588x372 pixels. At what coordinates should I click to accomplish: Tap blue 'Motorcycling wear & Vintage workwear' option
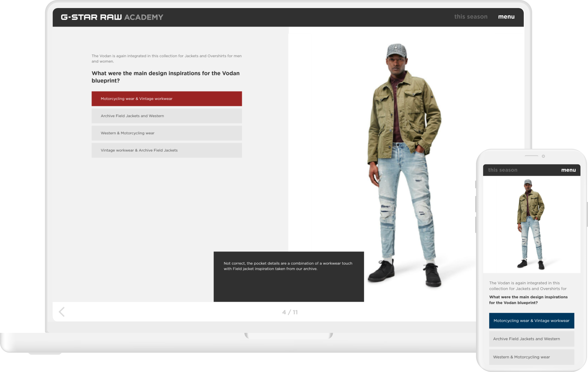(x=531, y=321)
